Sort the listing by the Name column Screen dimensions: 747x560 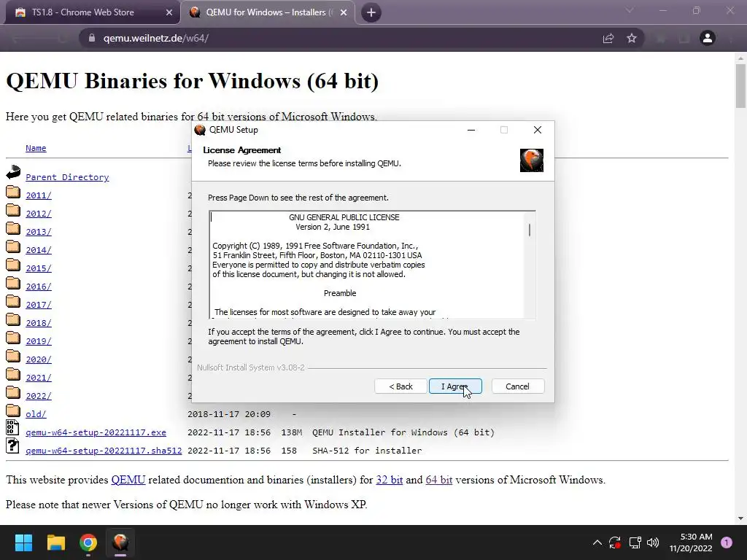coord(36,148)
